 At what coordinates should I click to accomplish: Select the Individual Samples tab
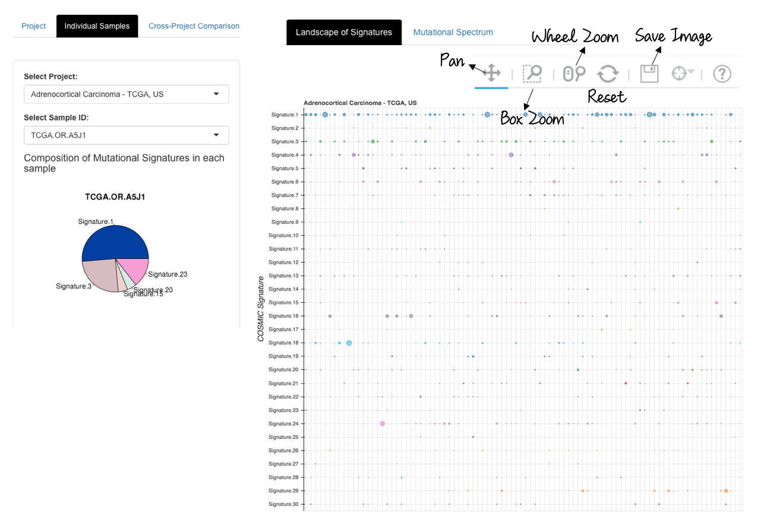coord(97,26)
